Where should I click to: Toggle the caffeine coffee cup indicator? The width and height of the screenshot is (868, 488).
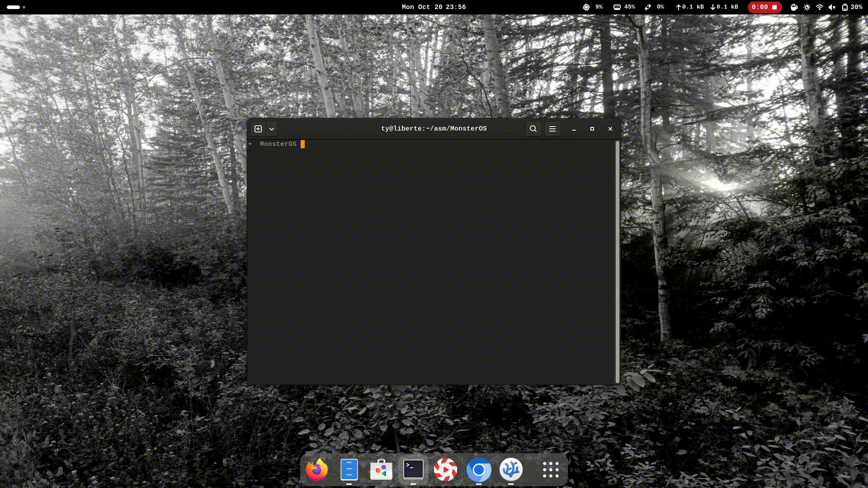tap(794, 7)
